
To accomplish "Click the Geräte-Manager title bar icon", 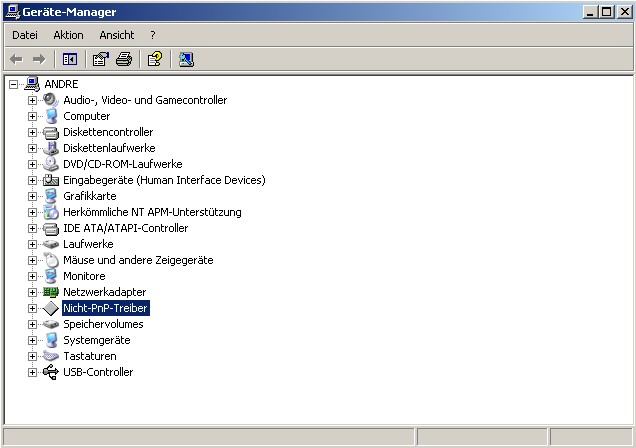I will coord(13,11).
